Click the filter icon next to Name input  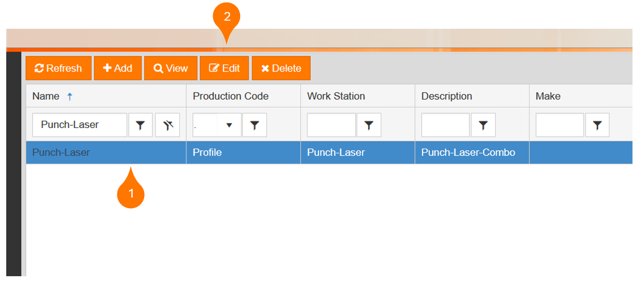point(140,125)
